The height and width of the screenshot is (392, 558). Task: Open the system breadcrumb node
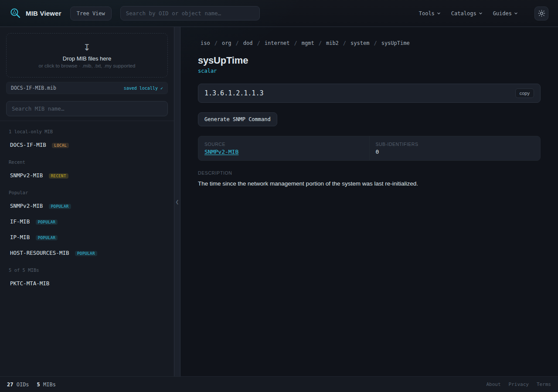360,43
